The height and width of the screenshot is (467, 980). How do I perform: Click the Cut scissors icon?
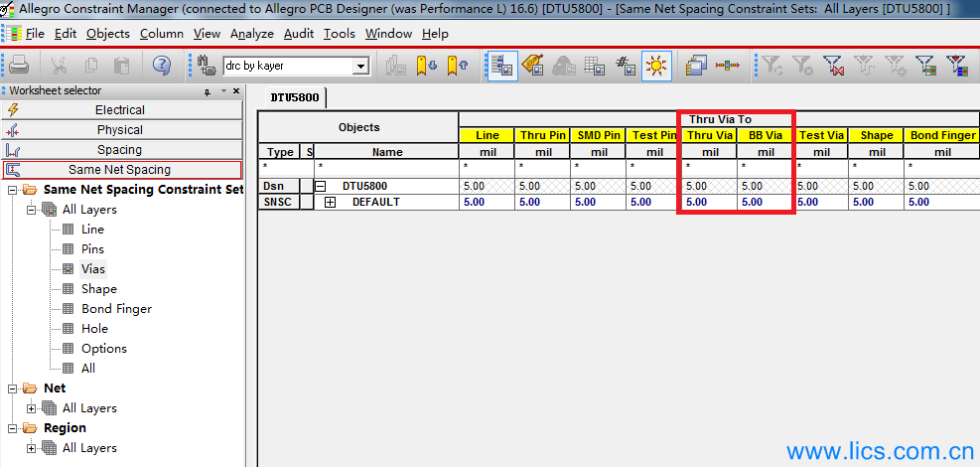coord(59,65)
